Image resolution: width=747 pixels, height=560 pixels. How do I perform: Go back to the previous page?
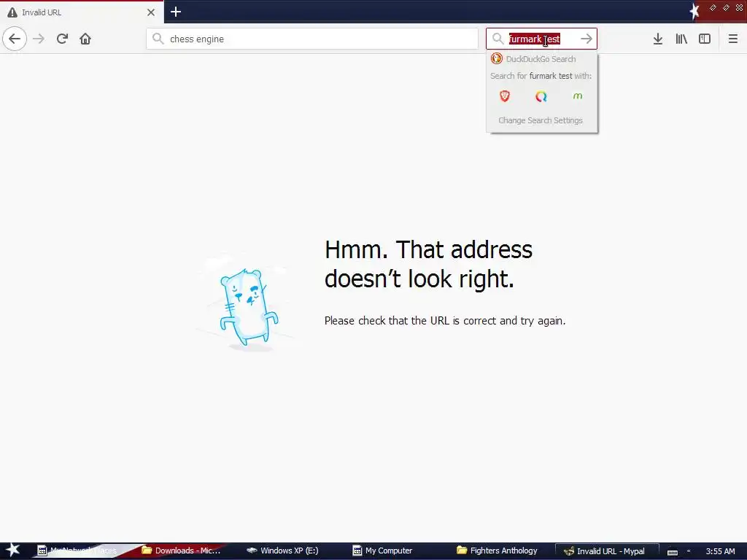[15, 39]
